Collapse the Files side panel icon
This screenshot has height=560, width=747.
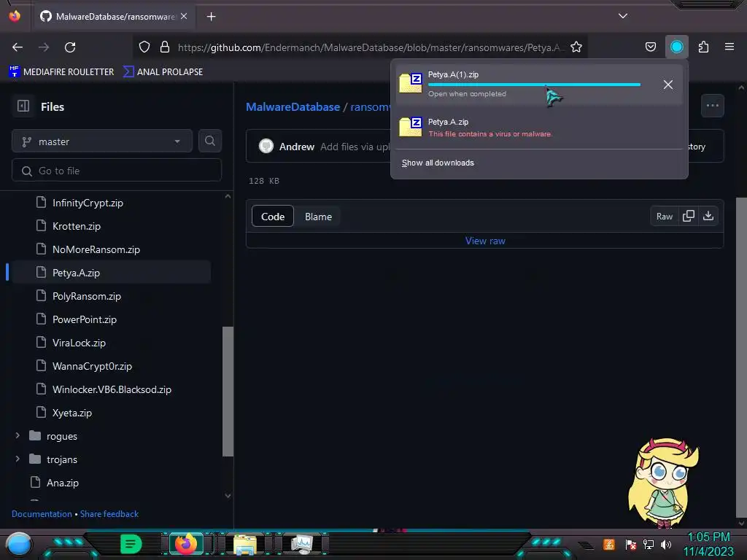click(x=23, y=106)
